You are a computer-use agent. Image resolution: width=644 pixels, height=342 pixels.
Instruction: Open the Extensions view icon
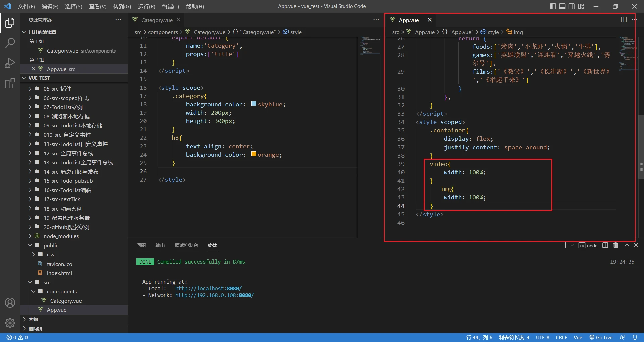coord(10,83)
